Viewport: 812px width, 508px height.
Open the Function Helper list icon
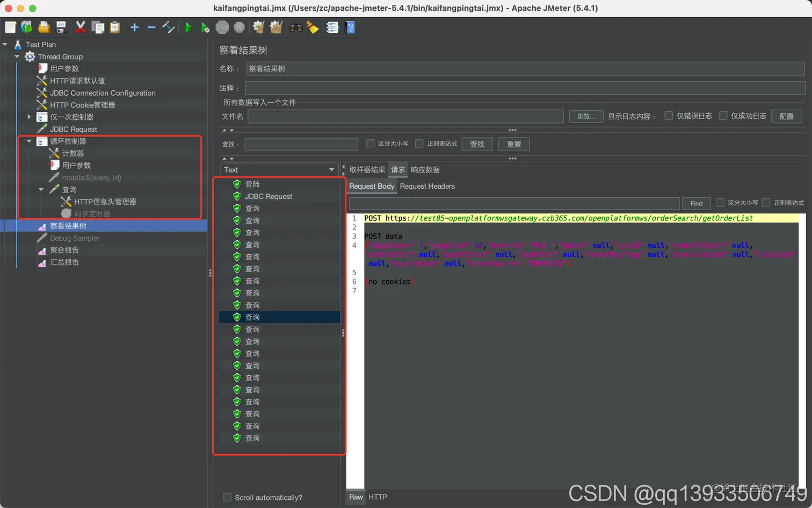tap(332, 27)
